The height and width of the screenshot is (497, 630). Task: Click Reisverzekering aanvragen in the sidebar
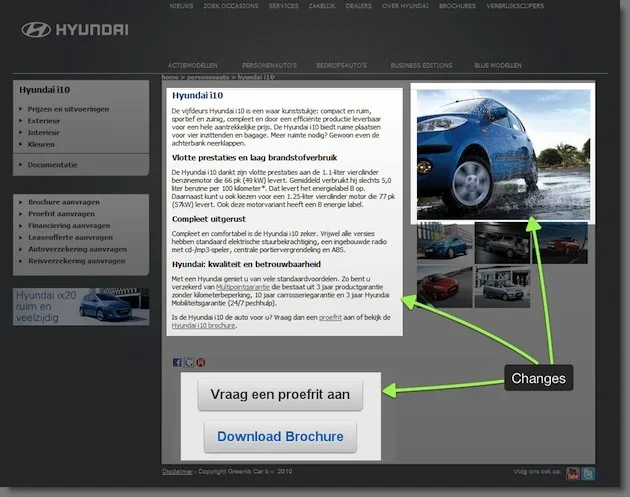pos(77,261)
